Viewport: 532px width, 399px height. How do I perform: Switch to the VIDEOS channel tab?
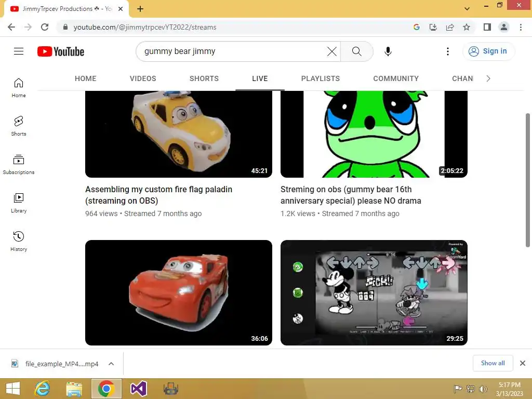coord(143,79)
